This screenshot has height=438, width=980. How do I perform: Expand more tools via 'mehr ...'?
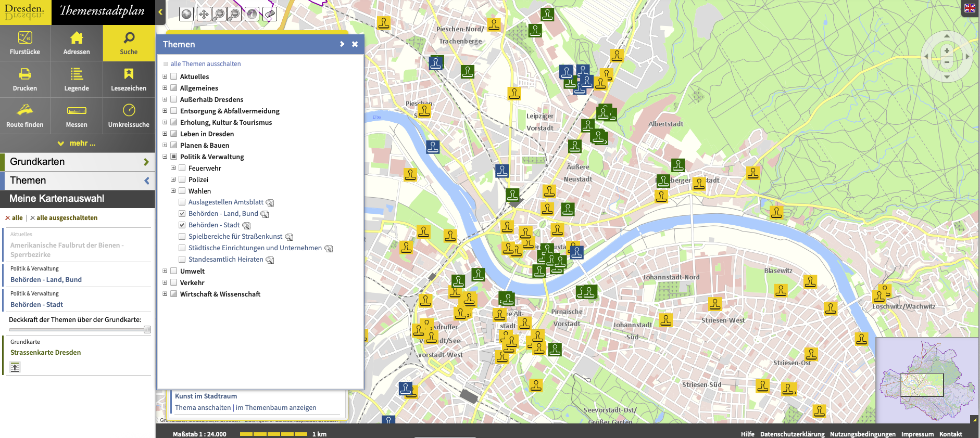[77, 143]
